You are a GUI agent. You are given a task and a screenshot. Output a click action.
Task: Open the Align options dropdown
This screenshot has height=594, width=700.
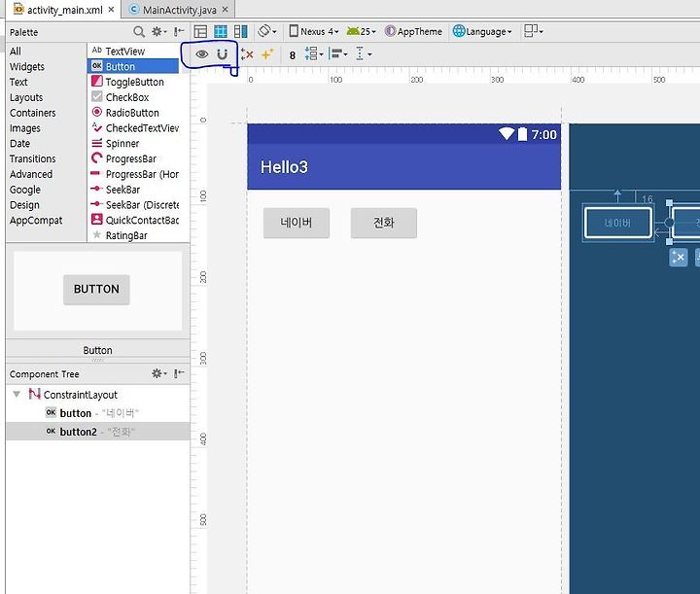point(338,54)
